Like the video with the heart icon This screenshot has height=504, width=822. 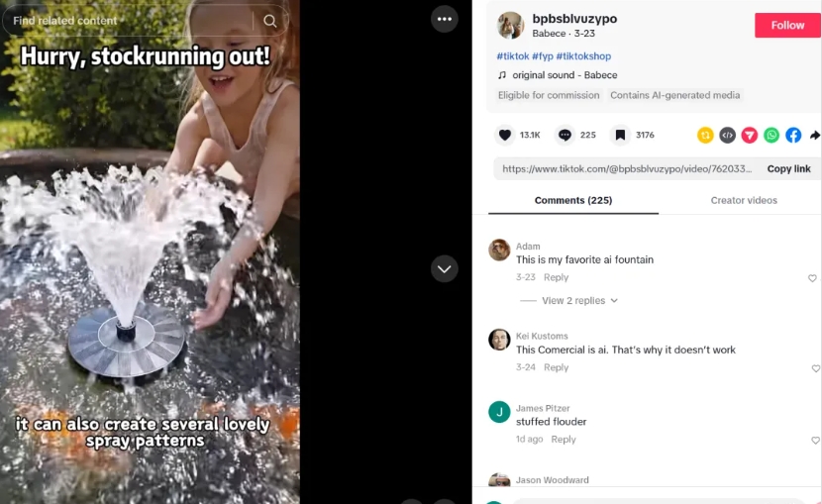[x=505, y=136]
